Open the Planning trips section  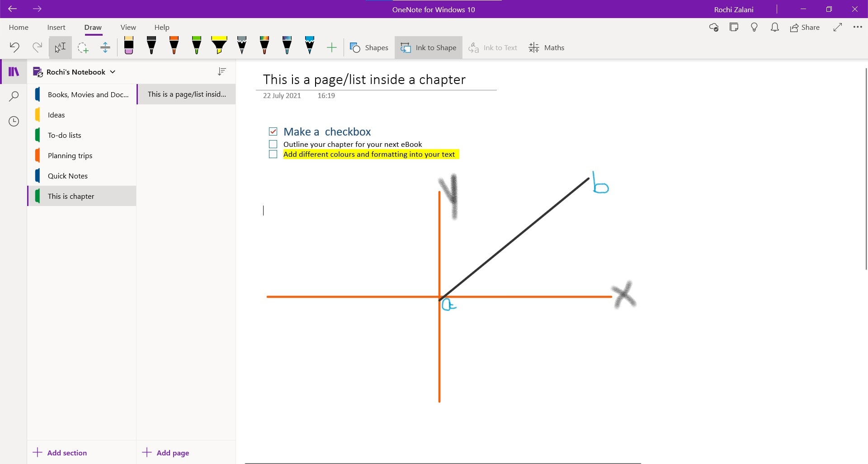click(70, 155)
